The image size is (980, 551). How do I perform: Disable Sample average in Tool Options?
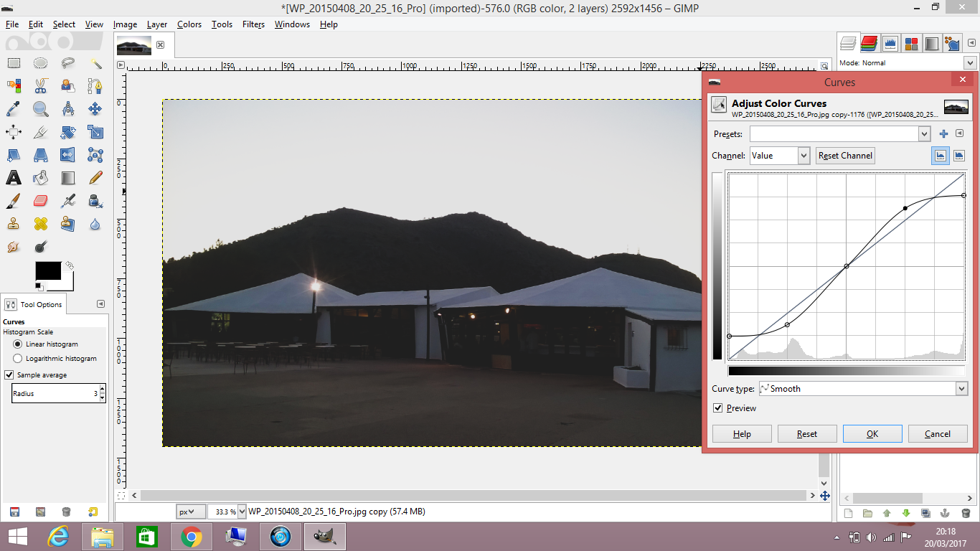(x=9, y=374)
